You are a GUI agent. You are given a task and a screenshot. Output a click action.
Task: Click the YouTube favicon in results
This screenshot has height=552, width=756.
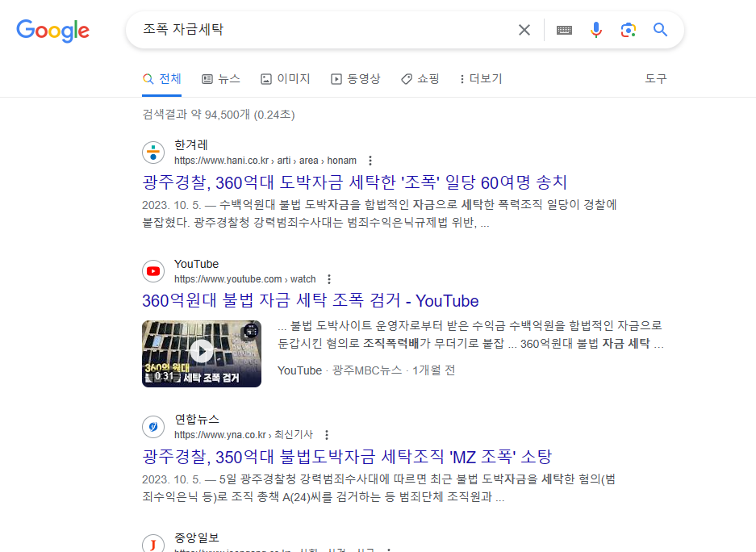click(153, 271)
